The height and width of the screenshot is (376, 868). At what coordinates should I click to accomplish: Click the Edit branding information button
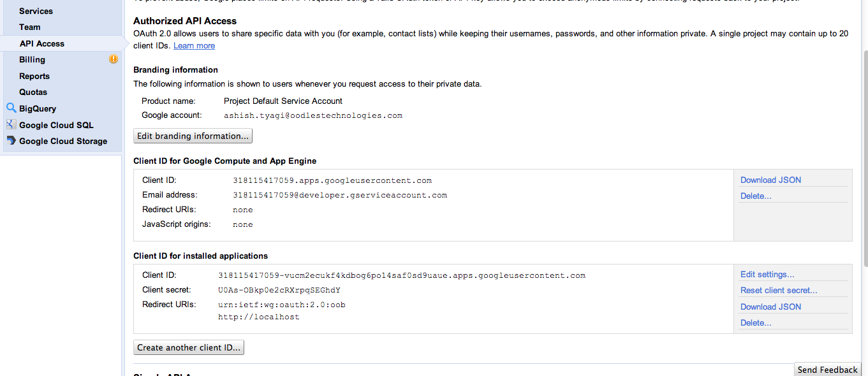click(x=193, y=136)
